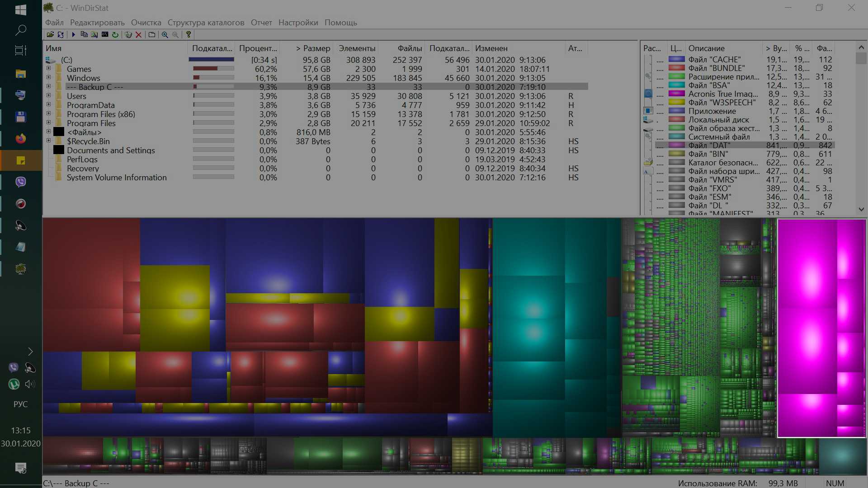Image resolution: width=868 pixels, height=488 pixels.
Task: Open the Настройки menu
Action: click(x=298, y=23)
